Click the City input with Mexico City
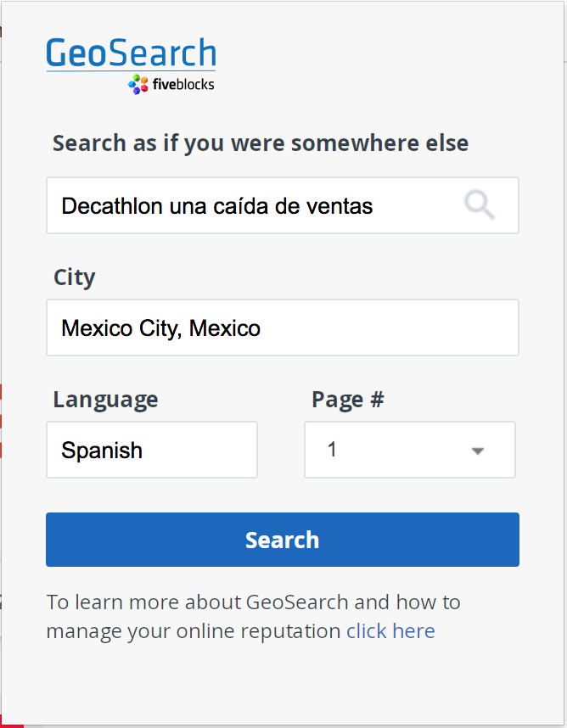Viewport: 567px width, 728px height. (282, 328)
